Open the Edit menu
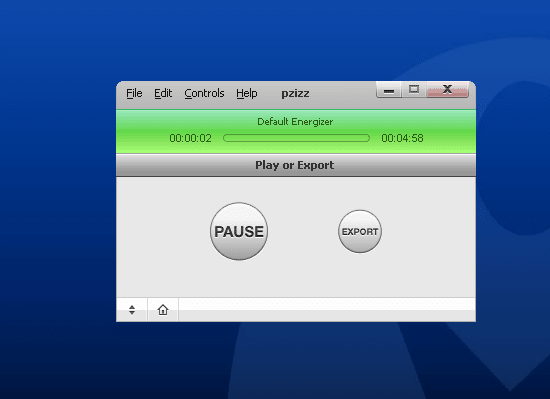The width and height of the screenshot is (550, 399). pyautogui.click(x=163, y=93)
